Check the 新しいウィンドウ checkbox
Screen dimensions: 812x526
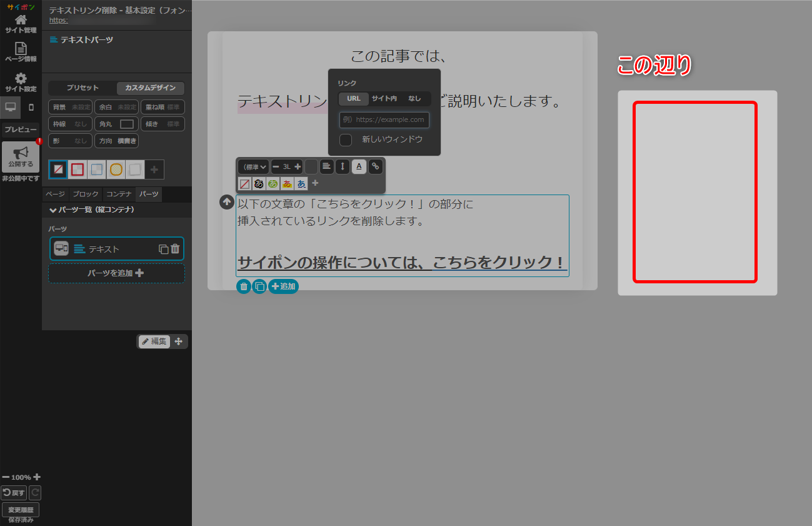click(346, 139)
